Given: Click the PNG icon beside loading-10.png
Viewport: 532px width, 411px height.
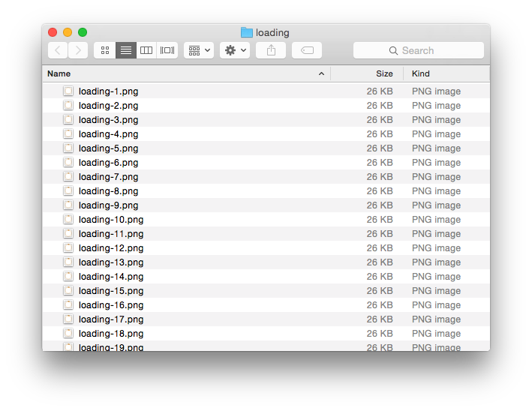Looking at the screenshot, I should click(68, 219).
